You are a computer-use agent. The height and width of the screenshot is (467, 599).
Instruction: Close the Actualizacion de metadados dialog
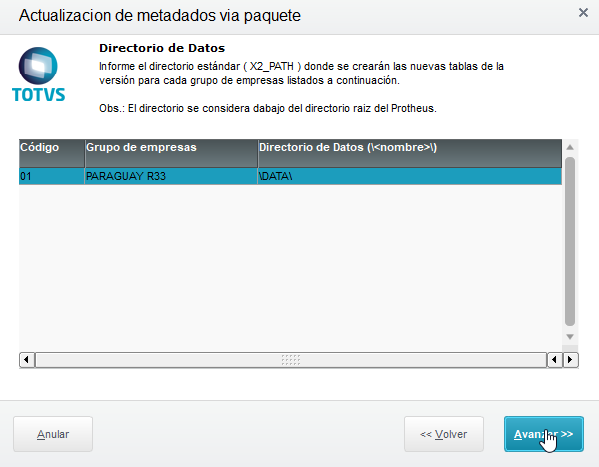click(x=583, y=13)
